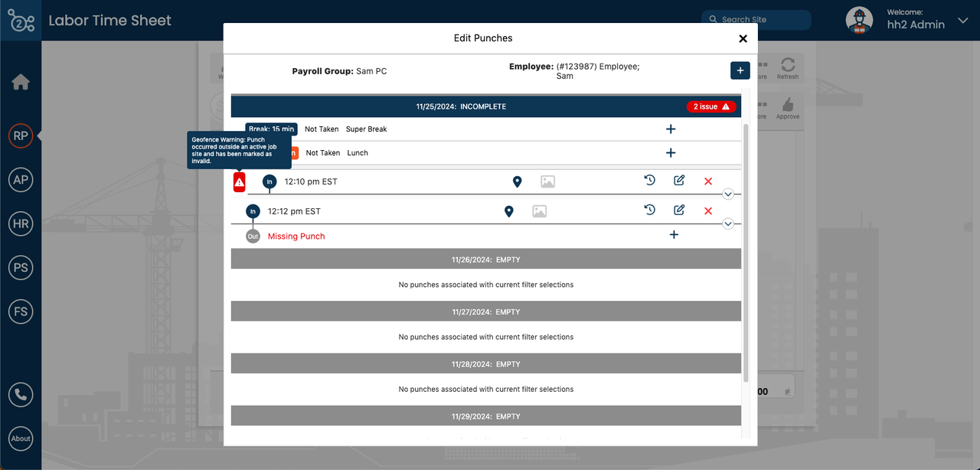Image resolution: width=980 pixels, height=470 pixels.
Task: Click the 2 issue warning badge
Action: [x=711, y=106]
